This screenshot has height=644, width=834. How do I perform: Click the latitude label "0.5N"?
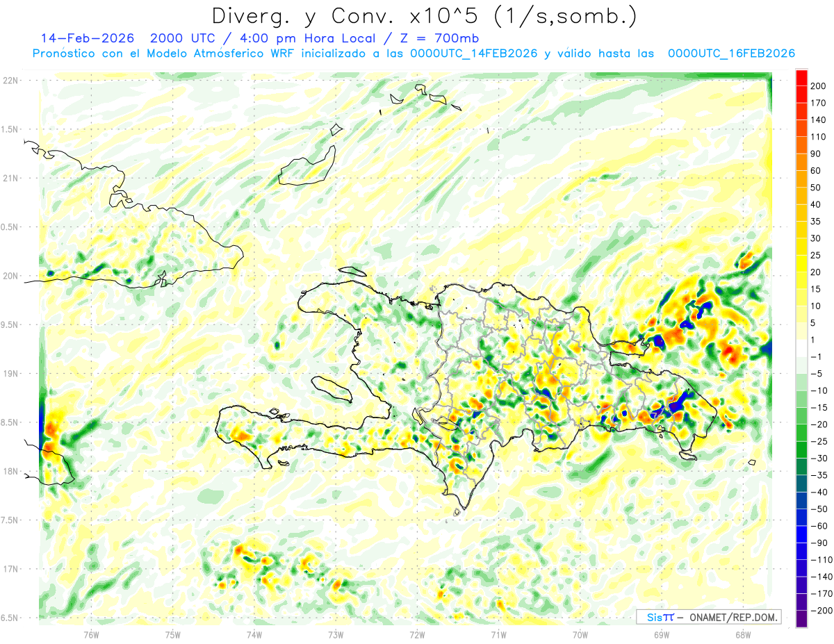click(x=10, y=227)
